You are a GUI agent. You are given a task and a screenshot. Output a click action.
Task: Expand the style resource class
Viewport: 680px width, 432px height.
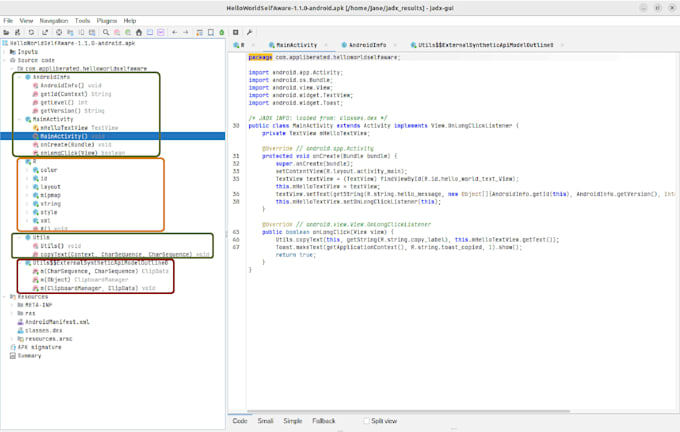coord(28,212)
